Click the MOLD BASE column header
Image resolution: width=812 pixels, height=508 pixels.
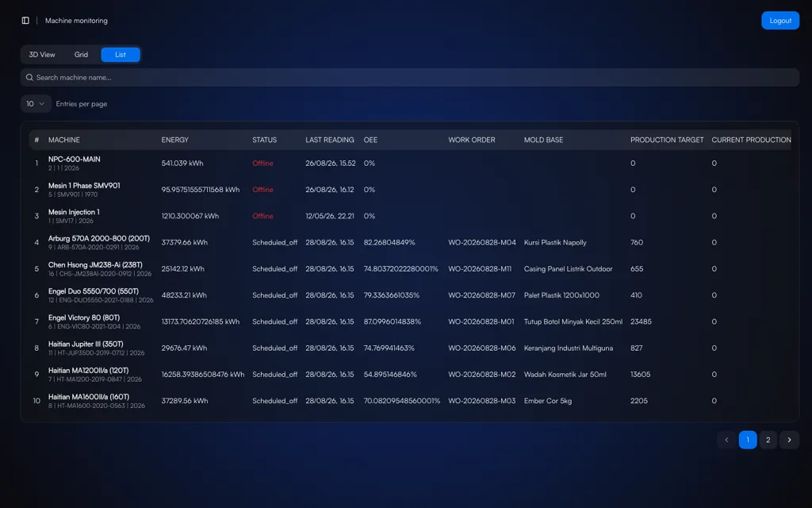tap(543, 140)
